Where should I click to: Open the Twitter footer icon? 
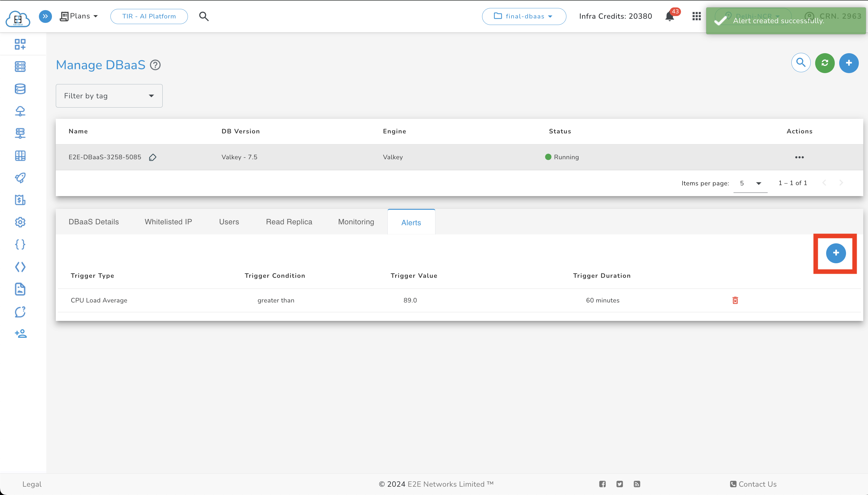(620, 484)
